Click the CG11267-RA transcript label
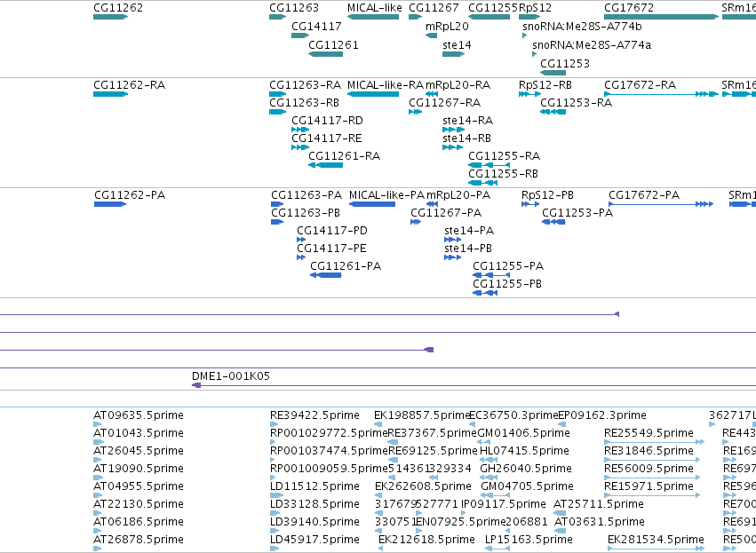The image size is (756, 553). coord(444,103)
